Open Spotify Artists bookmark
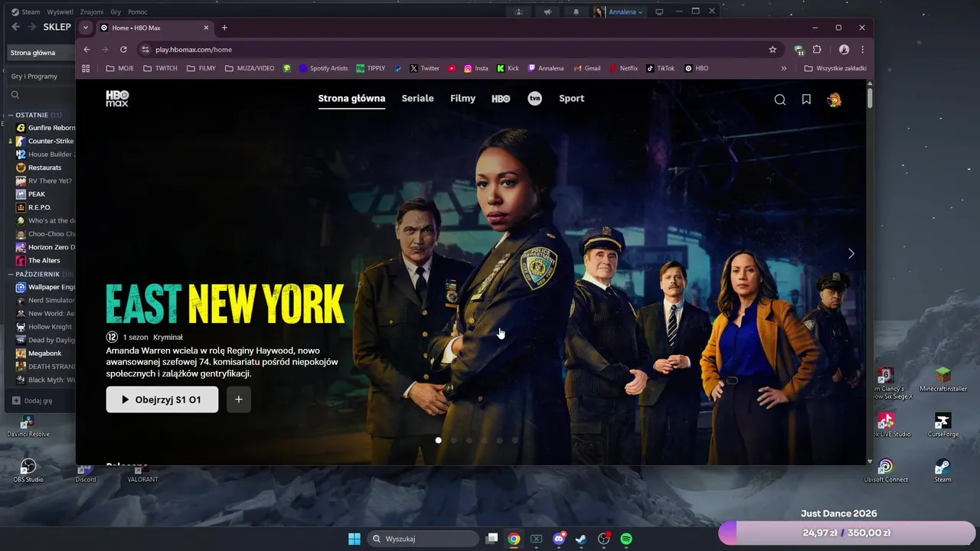Image resolution: width=980 pixels, height=551 pixels. pyautogui.click(x=323, y=68)
